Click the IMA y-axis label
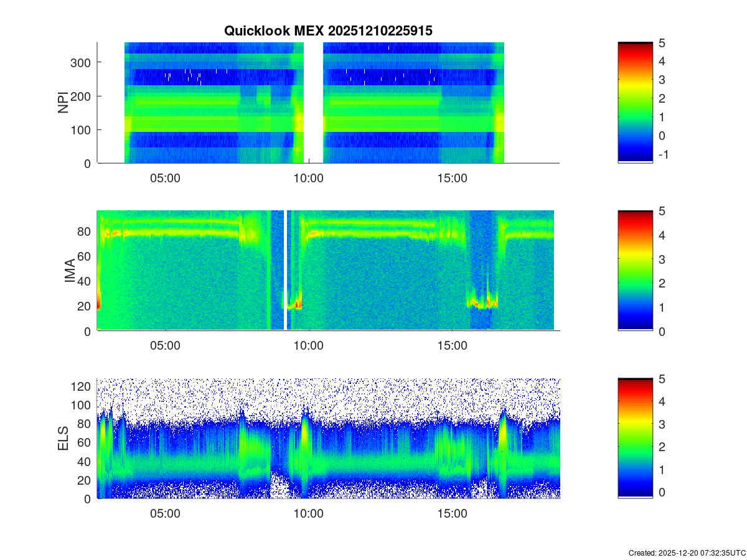747x560 pixels. point(69,271)
